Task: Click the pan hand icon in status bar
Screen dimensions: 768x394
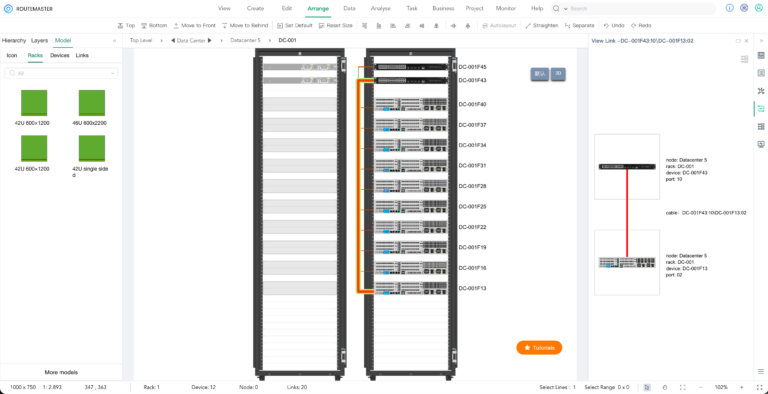Action: click(x=665, y=387)
